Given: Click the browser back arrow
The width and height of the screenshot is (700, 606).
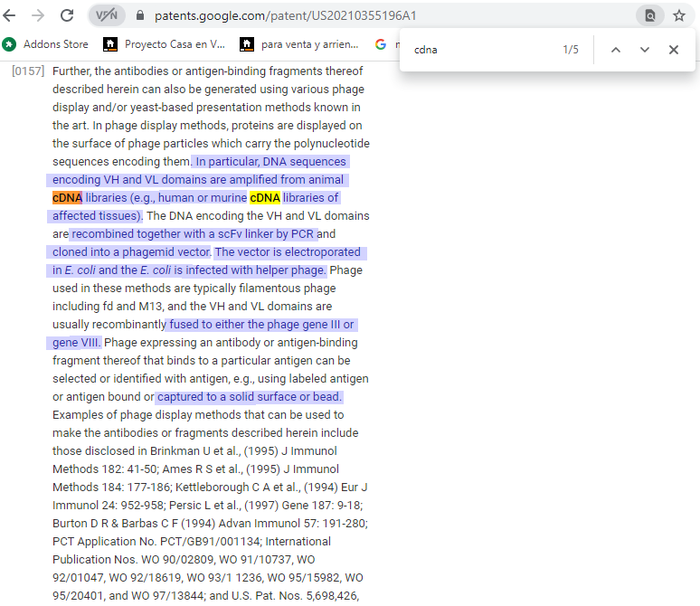Looking at the screenshot, I should pyautogui.click(x=11, y=15).
